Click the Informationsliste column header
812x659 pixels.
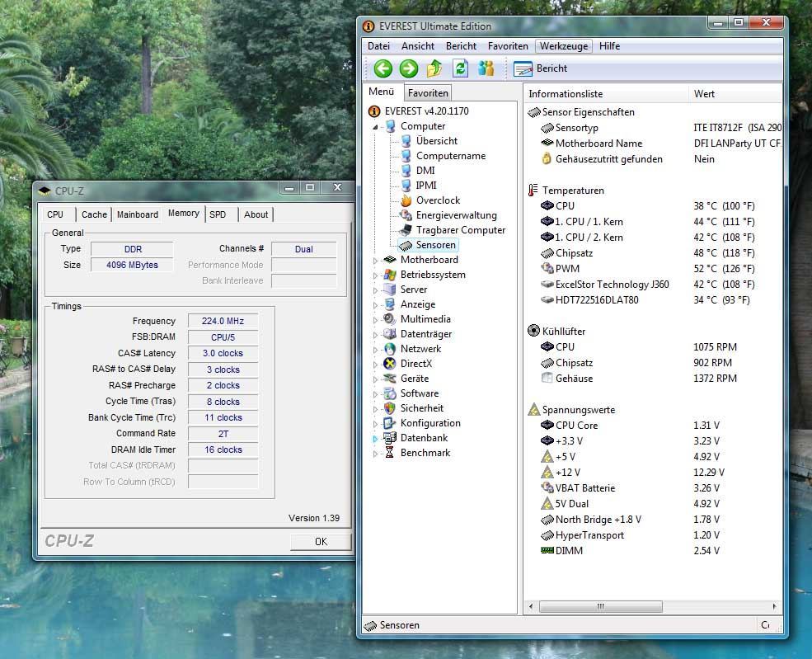pos(607,94)
